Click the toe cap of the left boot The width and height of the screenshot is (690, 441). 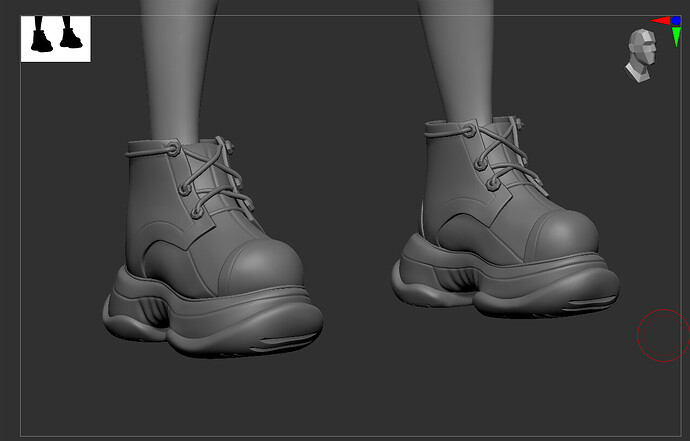click(x=261, y=265)
